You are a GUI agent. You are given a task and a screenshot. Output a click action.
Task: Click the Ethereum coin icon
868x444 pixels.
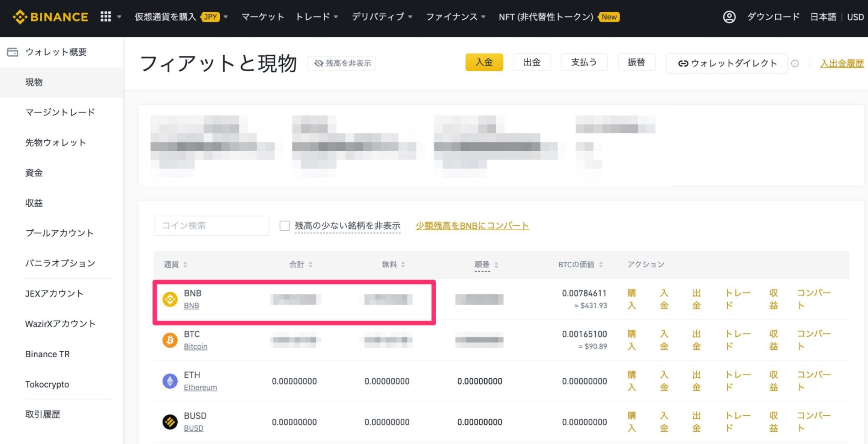pos(170,381)
